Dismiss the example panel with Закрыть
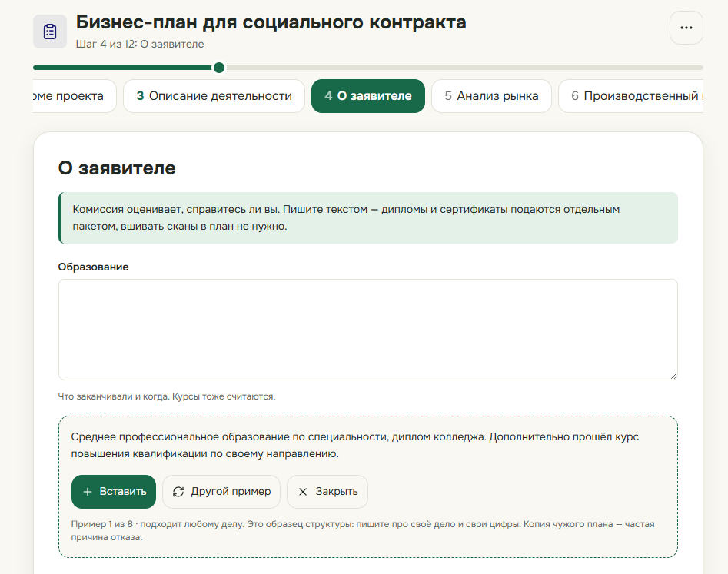The image size is (728, 574). pos(327,492)
